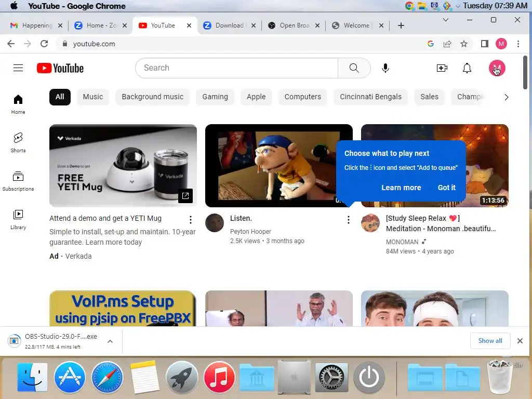The image size is (532, 399).
Task: Open Music app in dock
Action: pos(219,377)
